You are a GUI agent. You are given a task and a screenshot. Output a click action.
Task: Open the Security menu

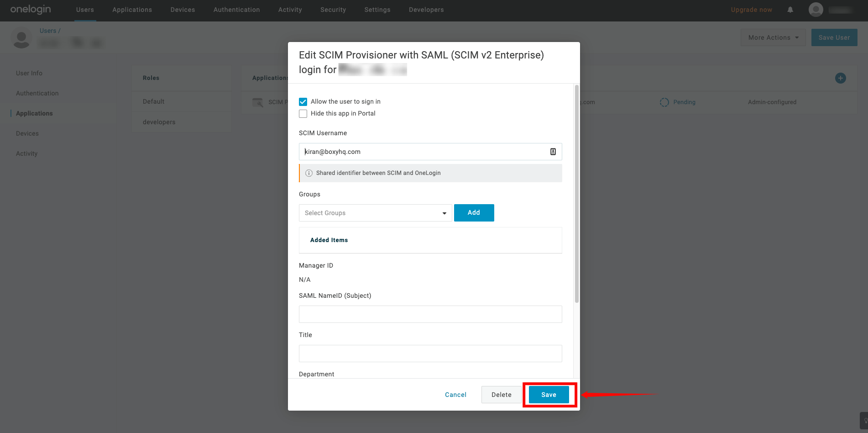click(333, 10)
